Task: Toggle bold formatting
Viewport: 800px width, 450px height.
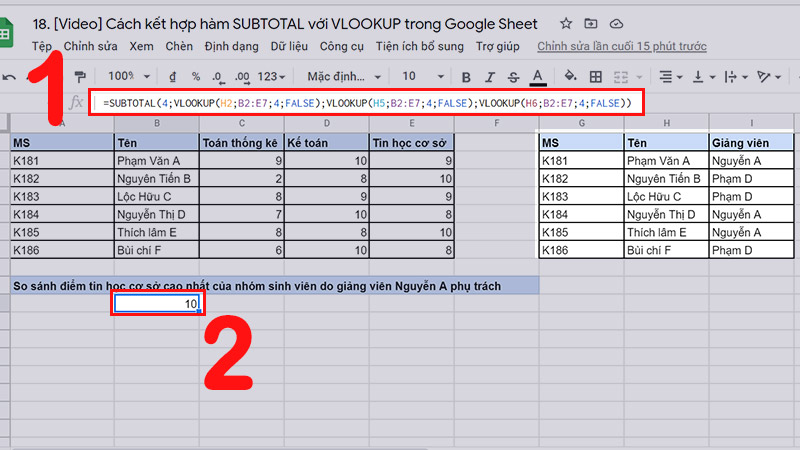Action: point(465,76)
